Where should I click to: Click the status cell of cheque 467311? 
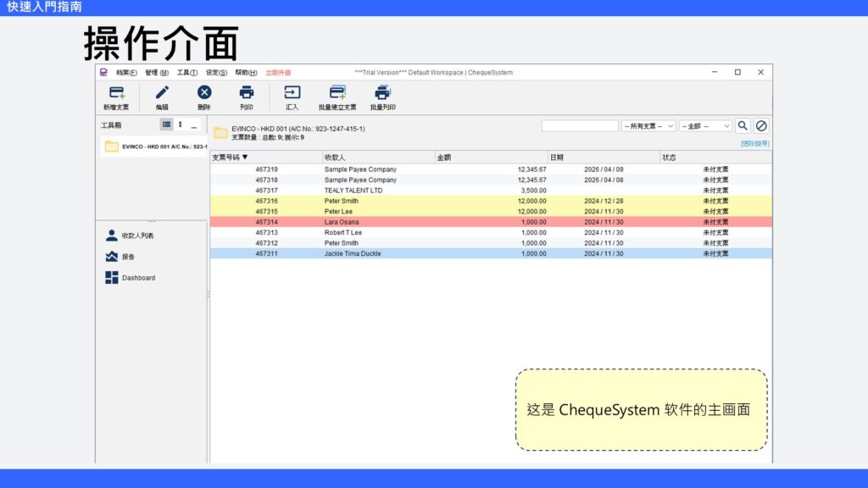[x=715, y=253]
